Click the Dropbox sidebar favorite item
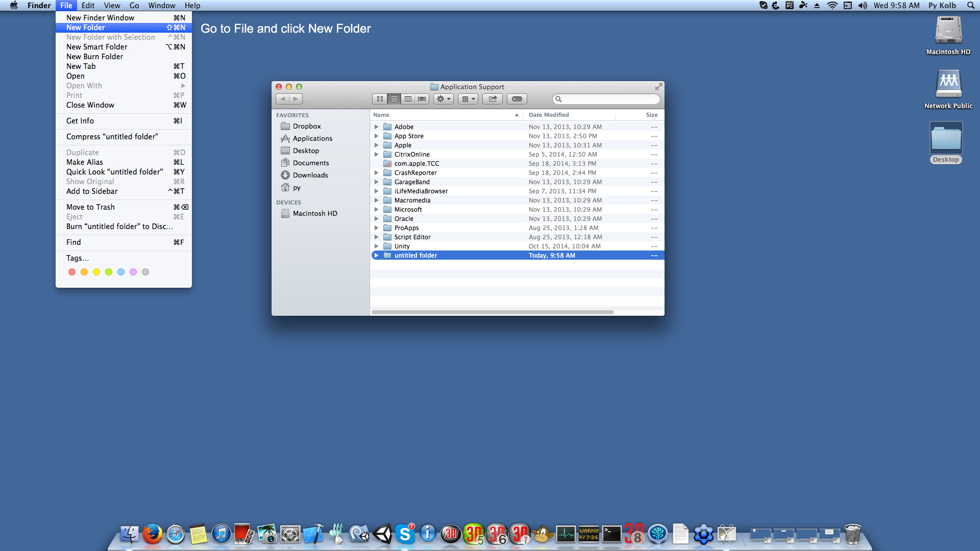The width and height of the screenshot is (980, 551). click(x=306, y=126)
